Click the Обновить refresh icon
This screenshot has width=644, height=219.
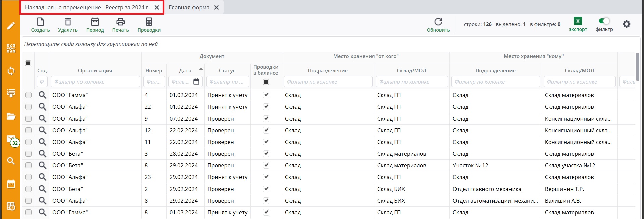click(x=438, y=22)
